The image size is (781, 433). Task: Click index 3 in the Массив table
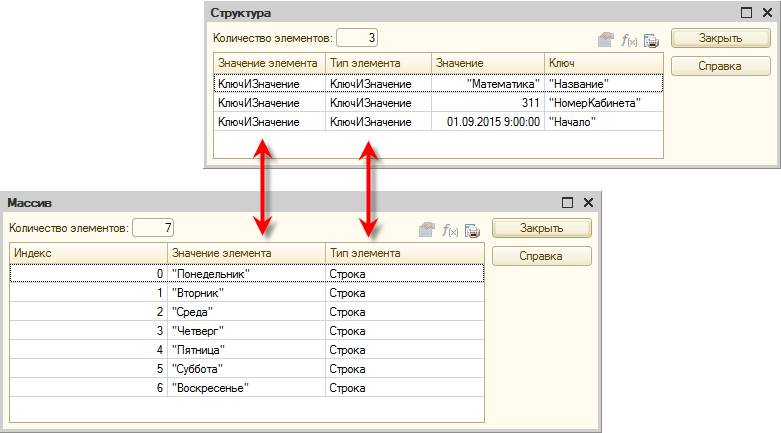click(x=89, y=330)
